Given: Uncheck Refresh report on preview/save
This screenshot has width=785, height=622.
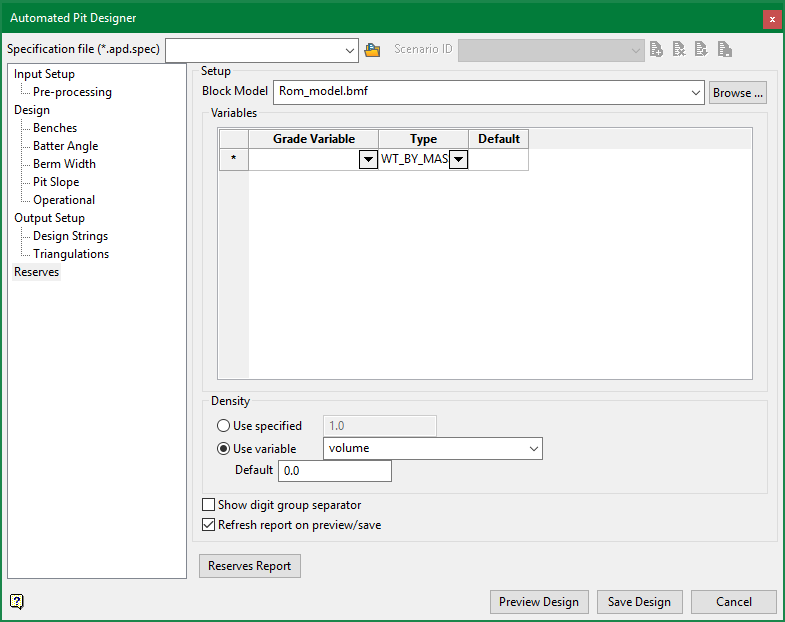Looking at the screenshot, I should pyautogui.click(x=209, y=525).
